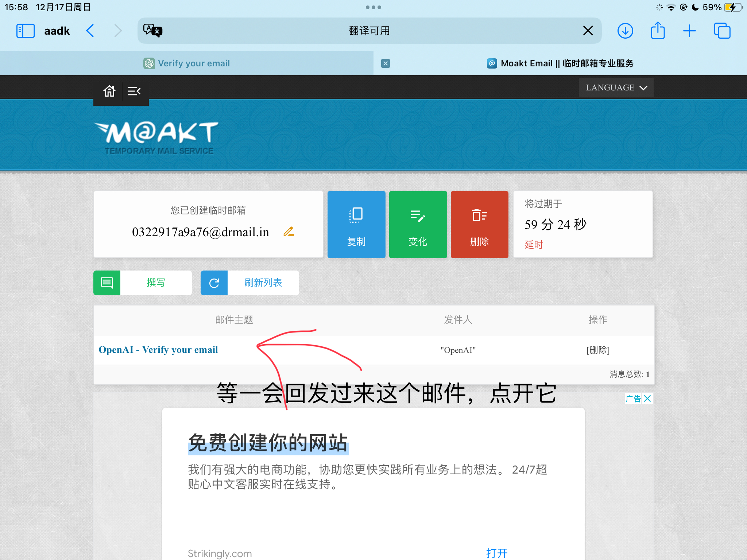Image resolution: width=747 pixels, height=560 pixels.
Task: Open a new tab with plus icon
Action: (x=689, y=31)
